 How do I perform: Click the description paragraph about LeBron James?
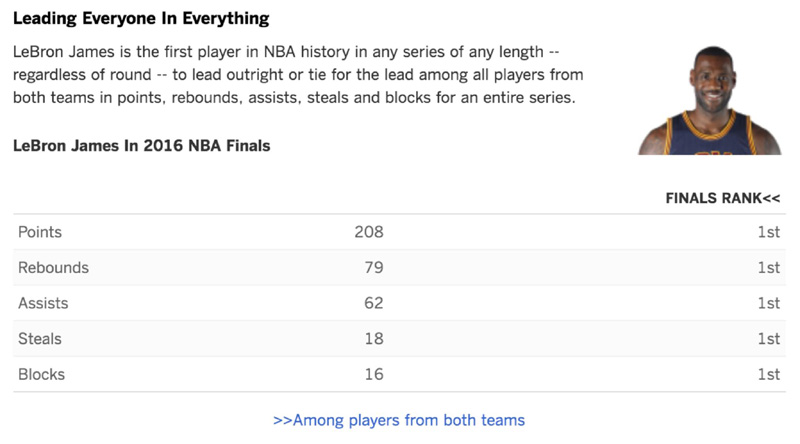click(300, 75)
